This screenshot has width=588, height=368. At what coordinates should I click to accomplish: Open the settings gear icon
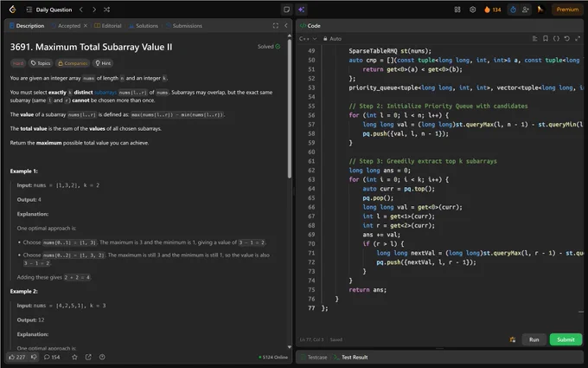[x=472, y=10]
